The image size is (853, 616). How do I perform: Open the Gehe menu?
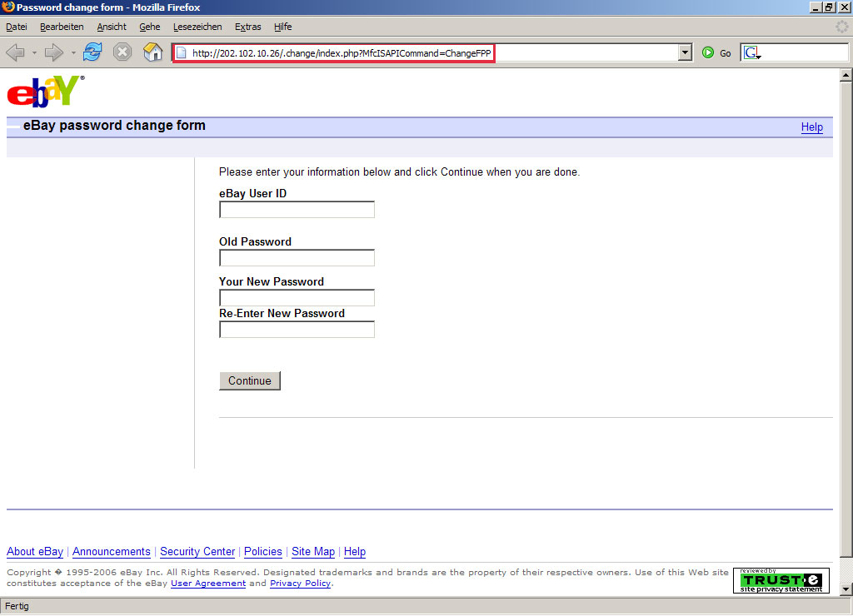tap(150, 27)
